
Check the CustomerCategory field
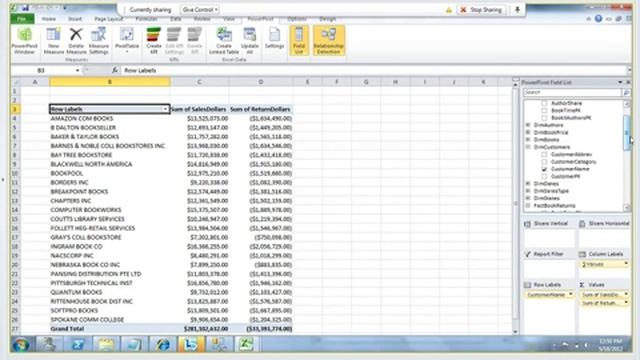point(544,162)
